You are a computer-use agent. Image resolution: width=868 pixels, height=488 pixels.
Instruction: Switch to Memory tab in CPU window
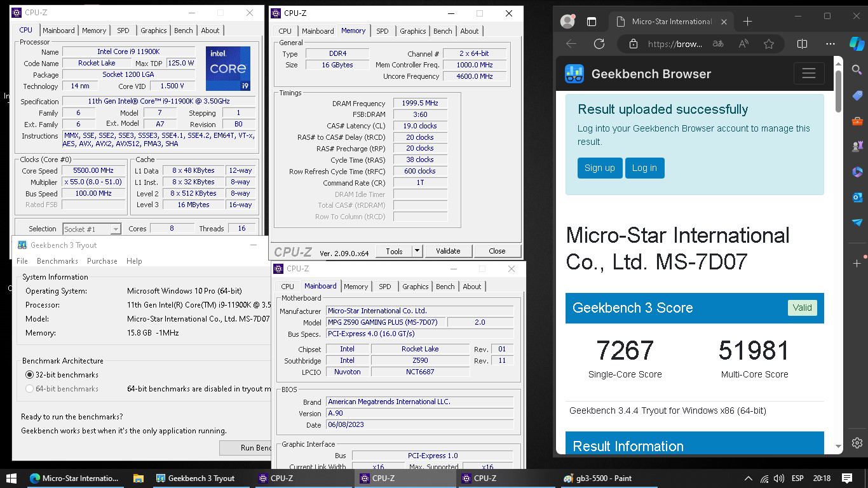click(94, 30)
